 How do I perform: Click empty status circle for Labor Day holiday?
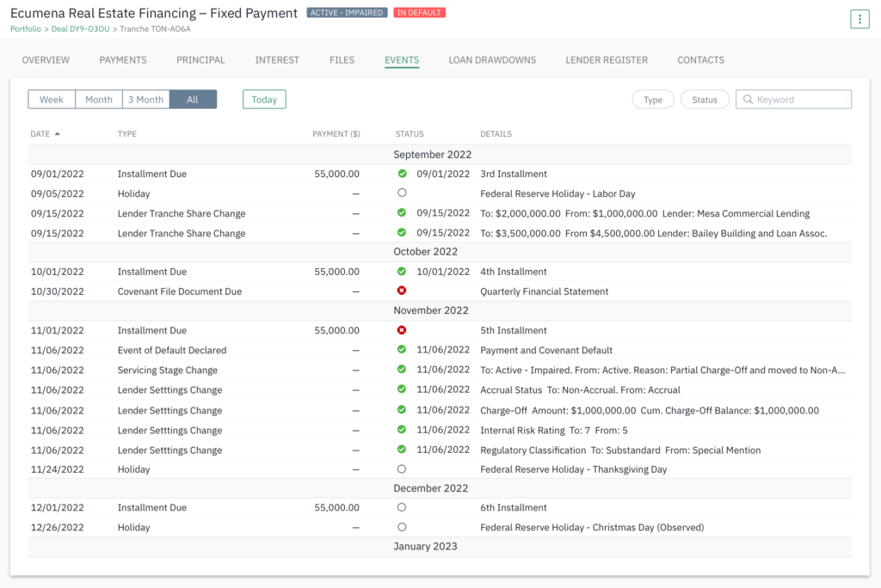click(402, 193)
